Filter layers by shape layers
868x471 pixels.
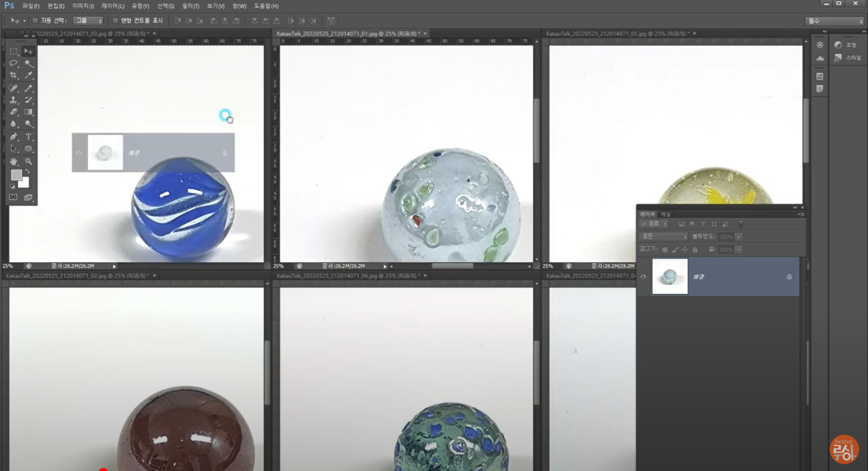point(714,224)
